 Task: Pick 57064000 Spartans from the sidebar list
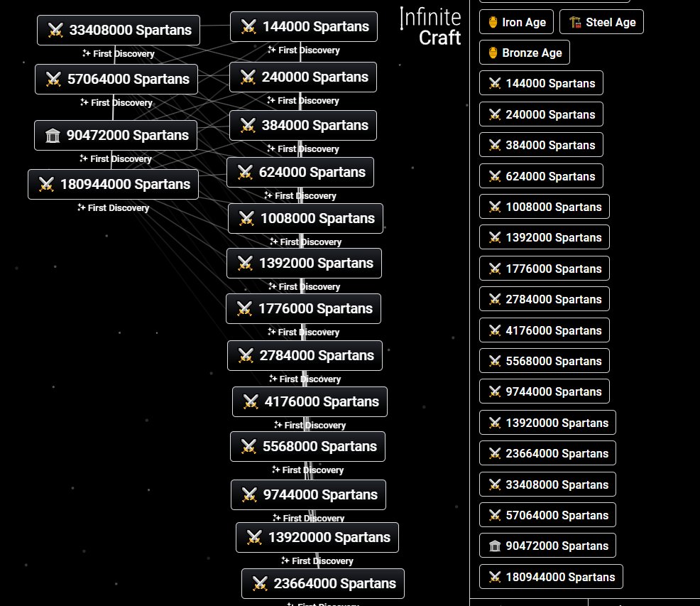(548, 515)
